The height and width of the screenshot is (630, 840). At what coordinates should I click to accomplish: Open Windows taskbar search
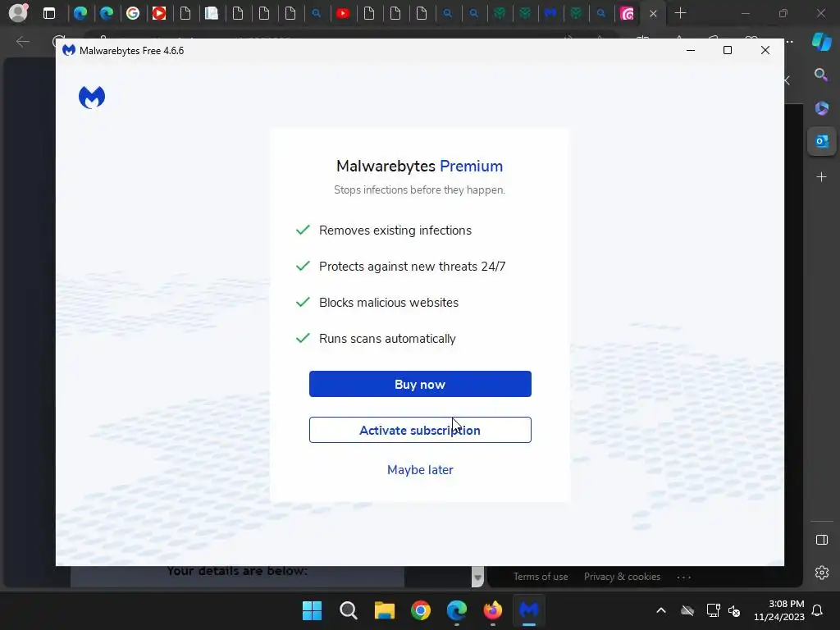tap(348, 610)
